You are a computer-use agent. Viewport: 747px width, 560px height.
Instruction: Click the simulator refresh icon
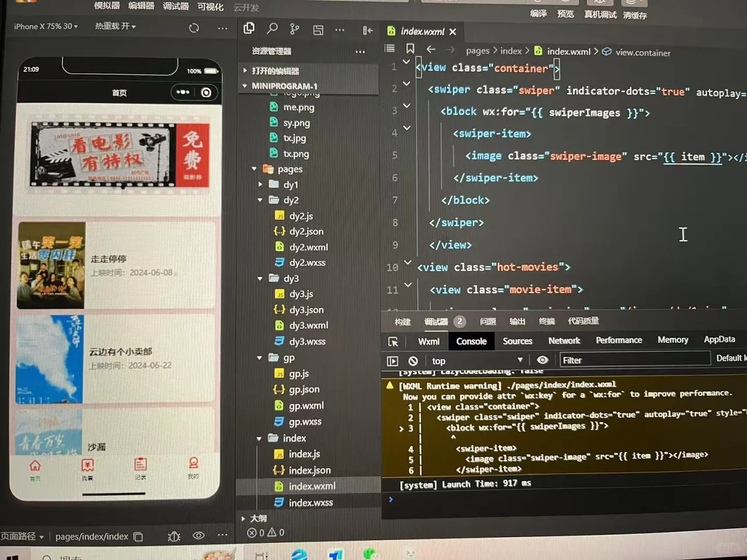coord(194,28)
